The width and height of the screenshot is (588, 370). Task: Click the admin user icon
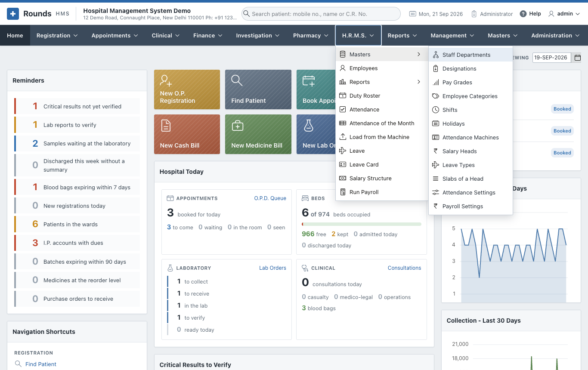(551, 14)
